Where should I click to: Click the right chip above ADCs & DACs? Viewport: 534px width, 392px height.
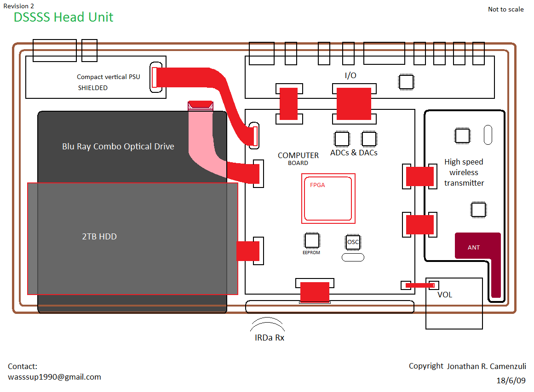(x=369, y=138)
